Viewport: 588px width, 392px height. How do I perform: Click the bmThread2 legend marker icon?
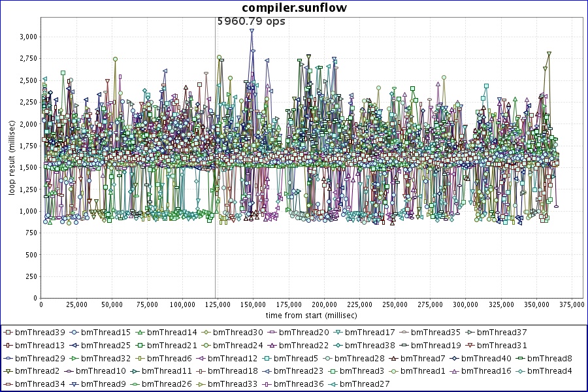click(x=8, y=371)
